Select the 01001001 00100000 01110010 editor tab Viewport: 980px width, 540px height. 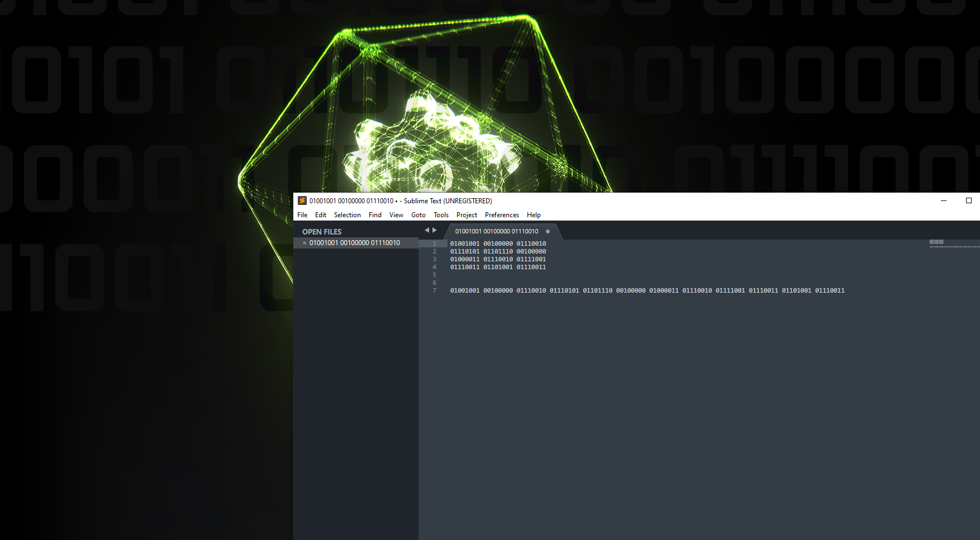tap(497, 231)
